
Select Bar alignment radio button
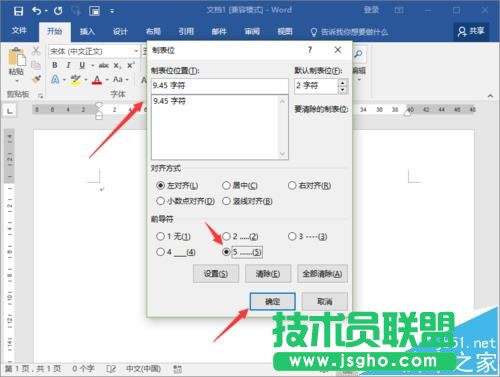(226, 201)
